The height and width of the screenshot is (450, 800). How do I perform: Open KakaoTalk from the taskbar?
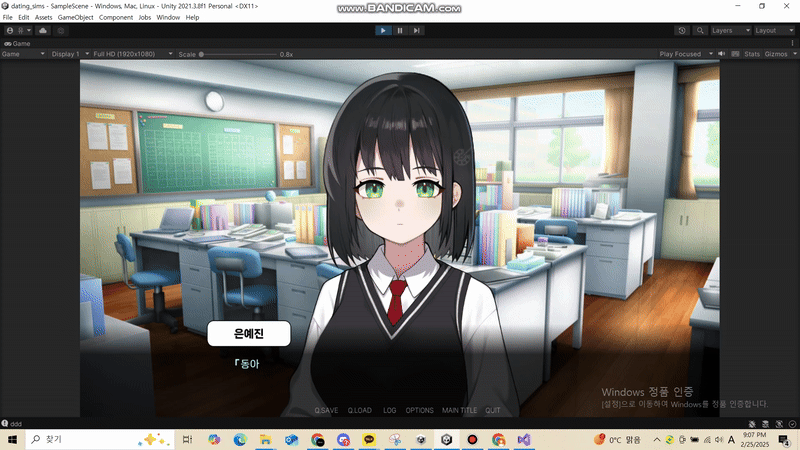(369, 439)
